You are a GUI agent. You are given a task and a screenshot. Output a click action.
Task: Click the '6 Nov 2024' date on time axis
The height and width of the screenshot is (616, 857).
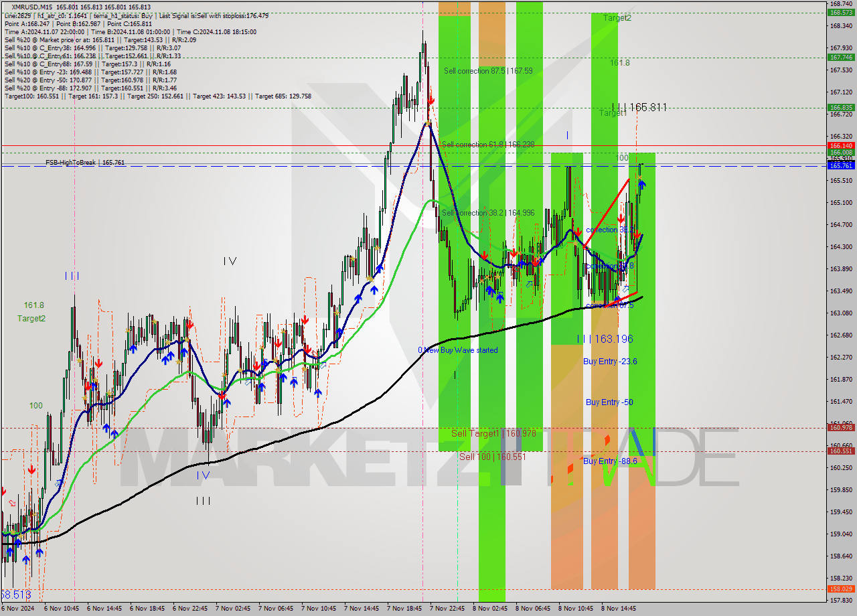click(17, 609)
